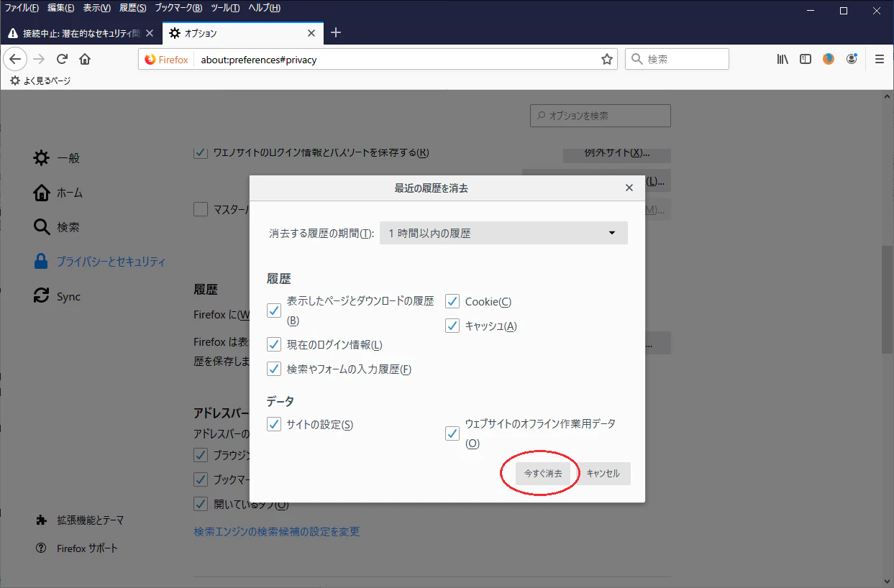This screenshot has height=588, width=894.
Task: Bookmark this page via the star icon
Action: (606, 59)
